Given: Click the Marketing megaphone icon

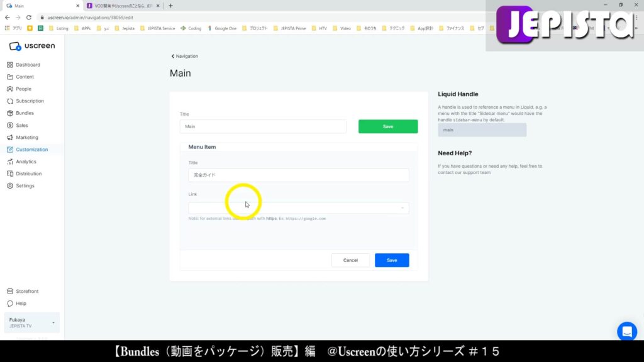Looking at the screenshot, I should click(x=10, y=138).
